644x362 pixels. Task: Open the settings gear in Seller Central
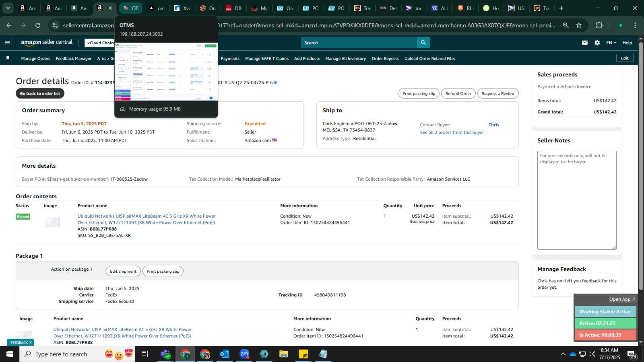[x=597, y=43]
